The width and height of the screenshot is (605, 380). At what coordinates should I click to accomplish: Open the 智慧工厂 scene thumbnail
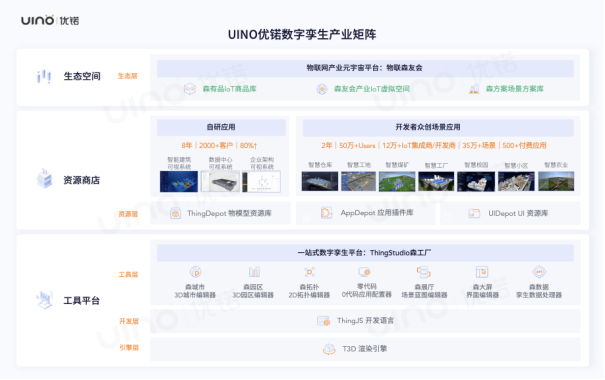coord(436,181)
